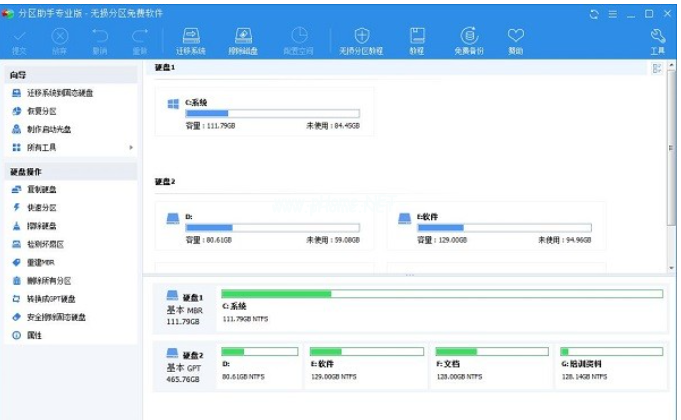Image resolution: width=681 pixels, height=420 pixels.
Task: Click the 赞助 heart icon in toolbar
Action: tap(515, 40)
